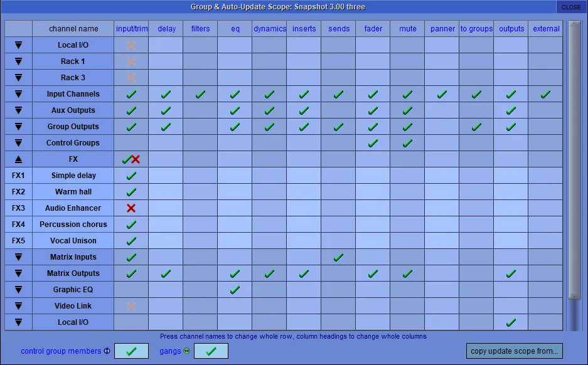Expand the first Local I/O row arrow
This screenshot has width=588, height=365.
coord(18,45)
